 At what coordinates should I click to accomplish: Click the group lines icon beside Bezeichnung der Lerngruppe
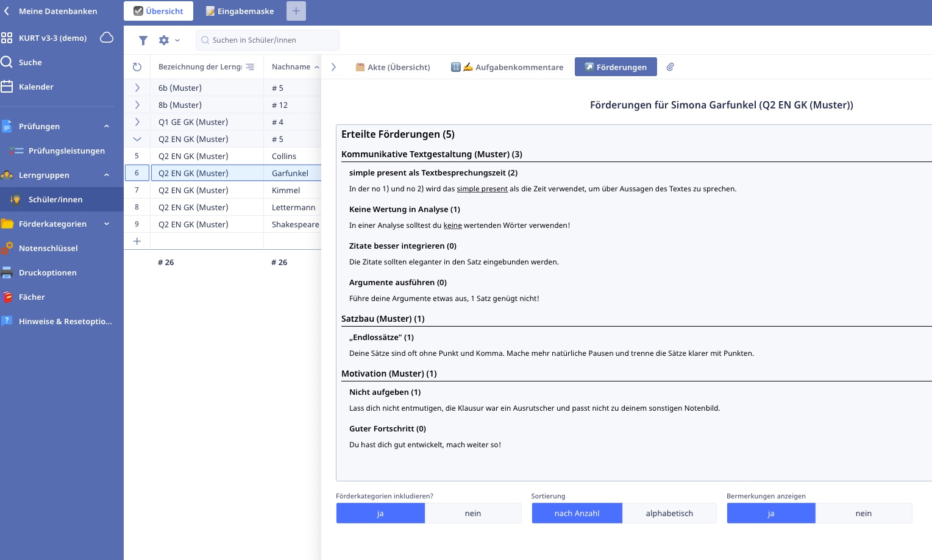pos(250,67)
